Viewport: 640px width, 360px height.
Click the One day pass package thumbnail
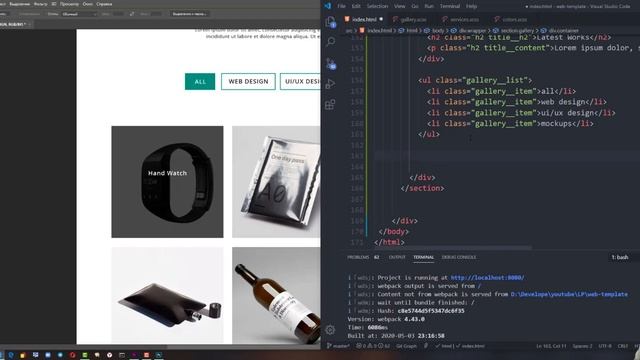276,182
